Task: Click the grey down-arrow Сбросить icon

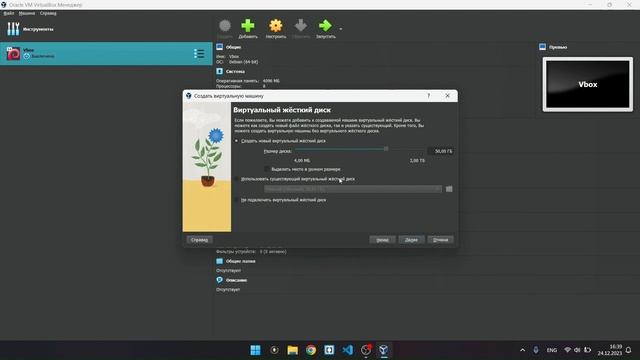Action: pyautogui.click(x=301, y=26)
